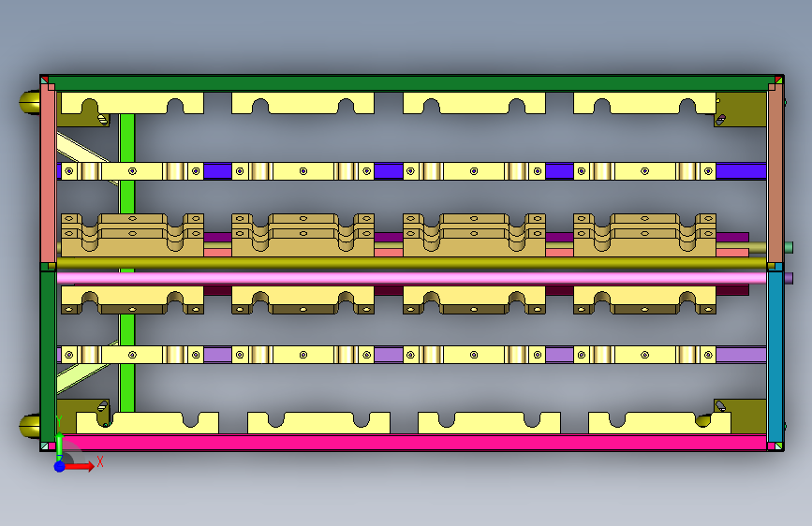Select the olive corner plate at top-right
This screenshot has height=526, width=812.
[741, 110]
